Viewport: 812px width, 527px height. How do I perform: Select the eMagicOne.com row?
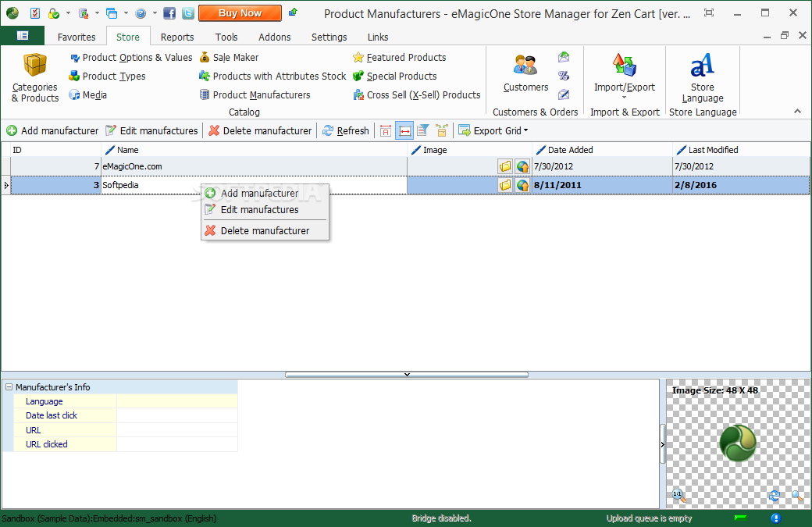coord(405,166)
